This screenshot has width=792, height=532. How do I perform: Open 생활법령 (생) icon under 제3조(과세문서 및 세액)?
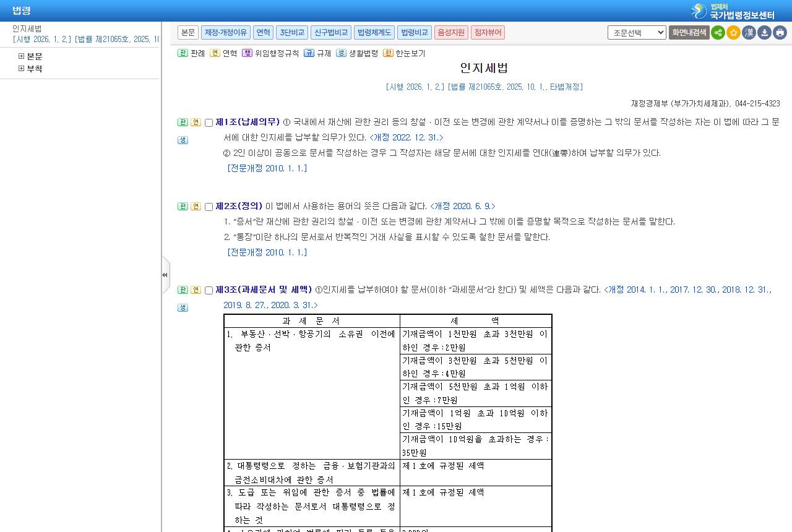tap(183, 307)
